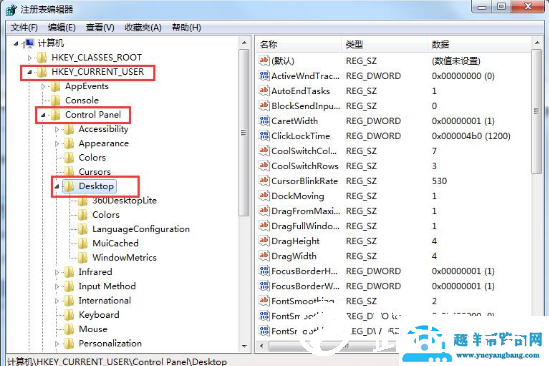The image size is (549, 366).
Task: Open the 收藏夹(A) menu
Action: [143, 27]
